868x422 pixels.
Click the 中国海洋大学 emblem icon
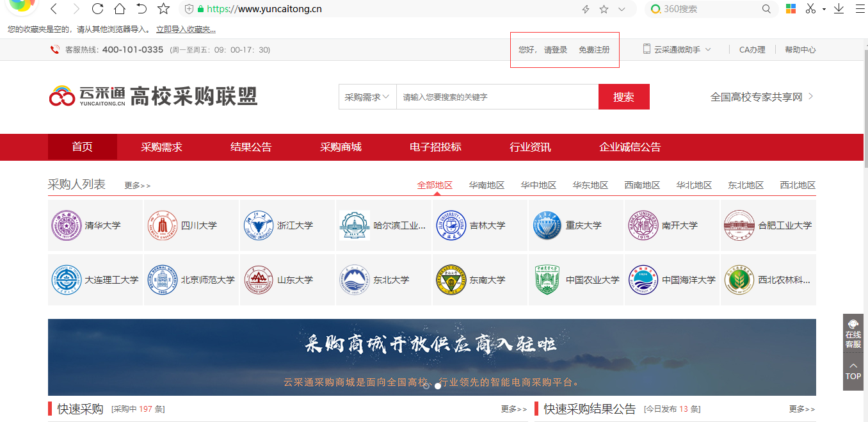(643, 280)
